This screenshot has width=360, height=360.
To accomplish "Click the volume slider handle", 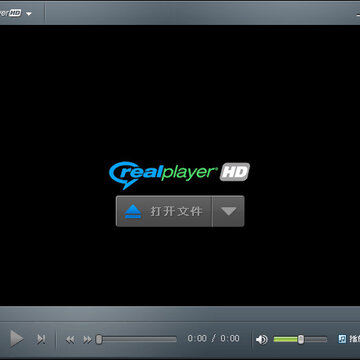I will click(301, 339).
